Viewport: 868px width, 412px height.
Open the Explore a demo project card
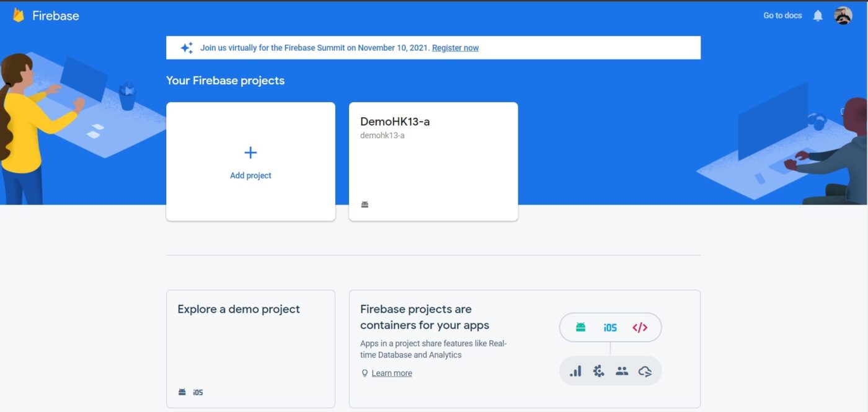(250, 348)
